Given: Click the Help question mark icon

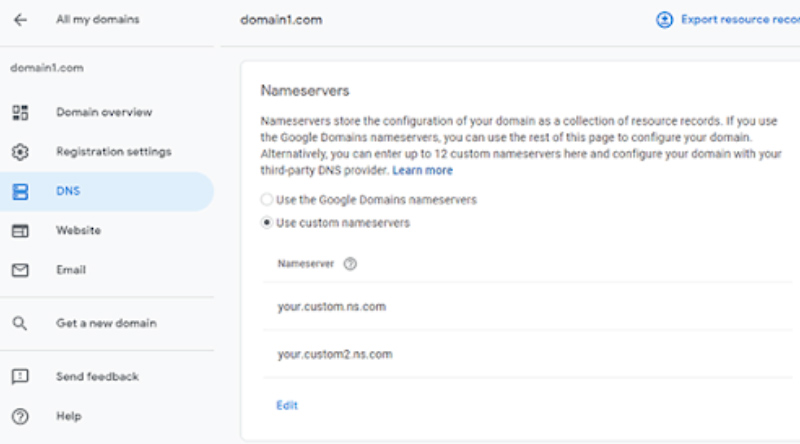Looking at the screenshot, I should (x=20, y=416).
